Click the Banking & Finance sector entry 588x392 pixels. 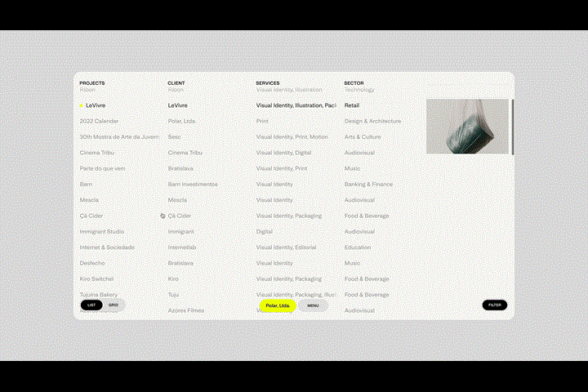(368, 184)
